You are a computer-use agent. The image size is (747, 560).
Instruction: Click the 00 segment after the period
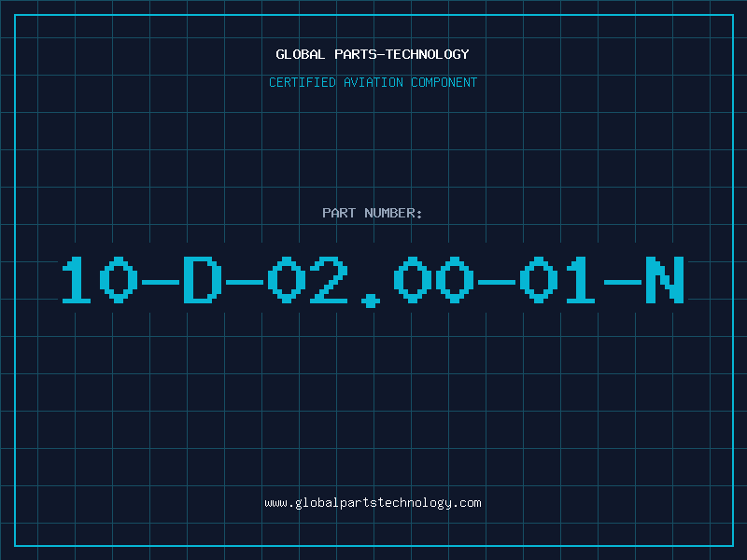433,280
